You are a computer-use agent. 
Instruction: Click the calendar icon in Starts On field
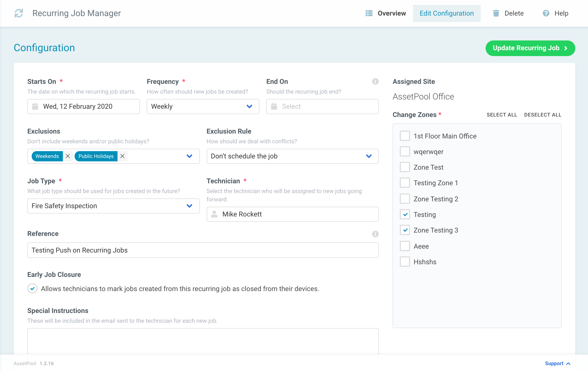coord(36,107)
